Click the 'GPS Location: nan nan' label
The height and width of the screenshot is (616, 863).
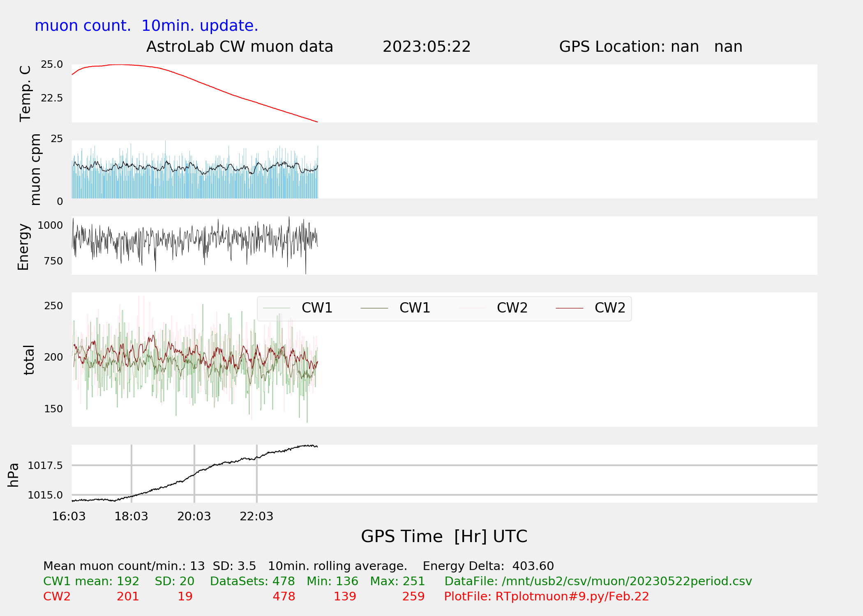(651, 47)
